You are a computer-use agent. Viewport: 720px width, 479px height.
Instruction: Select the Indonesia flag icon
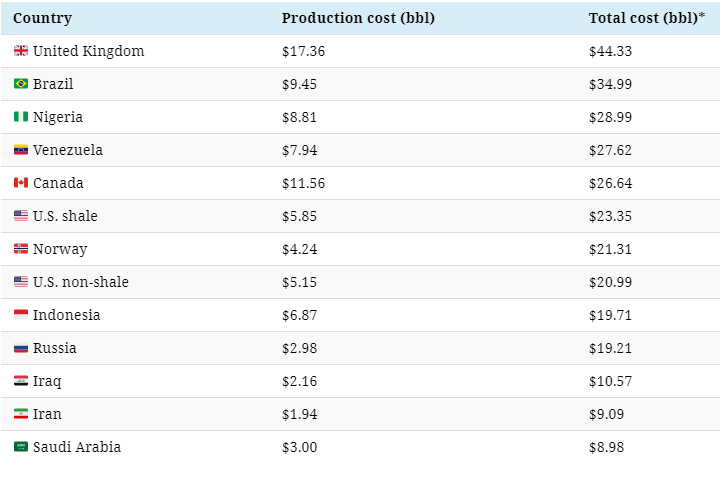[x=21, y=315]
